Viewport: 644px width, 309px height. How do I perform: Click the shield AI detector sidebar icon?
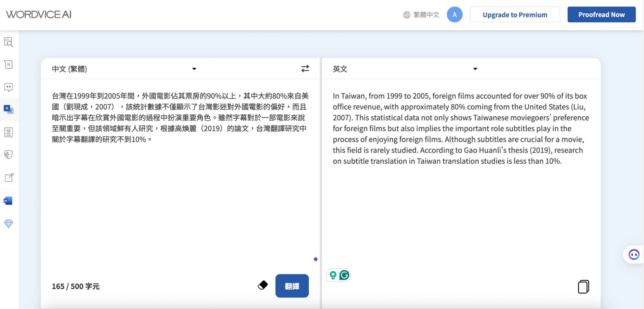point(8,155)
